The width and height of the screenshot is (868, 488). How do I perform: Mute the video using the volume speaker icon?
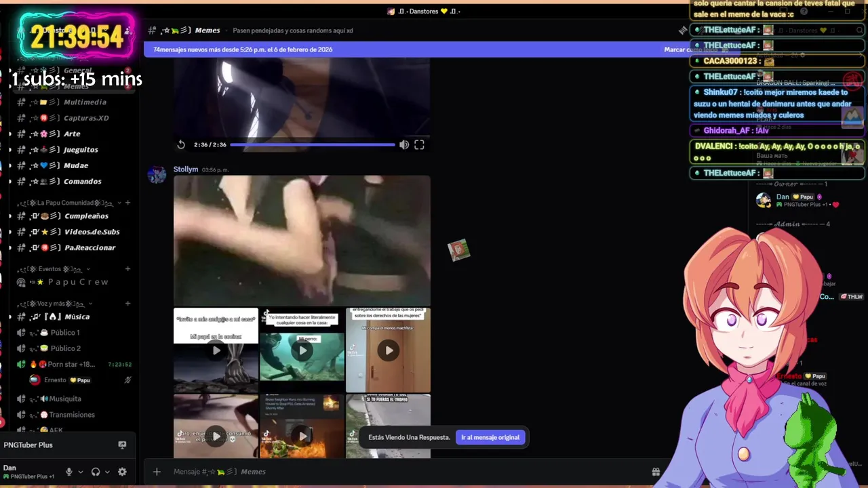(x=404, y=144)
